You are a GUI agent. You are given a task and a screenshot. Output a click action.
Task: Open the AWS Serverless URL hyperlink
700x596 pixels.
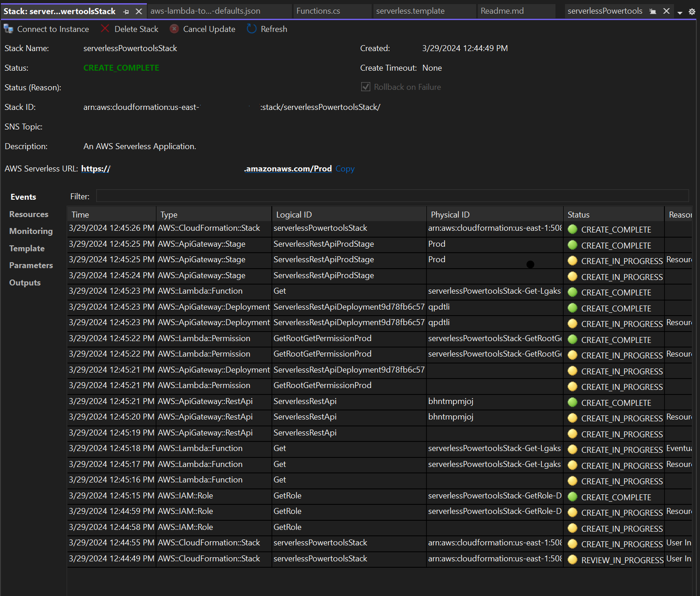pos(95,168)
